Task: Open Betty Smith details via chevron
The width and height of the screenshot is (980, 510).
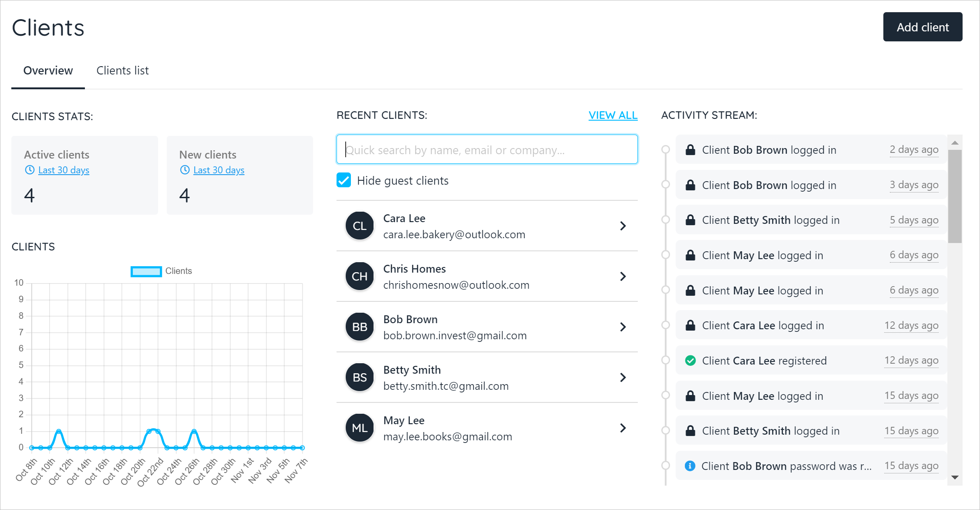Action: pyautogui.click(x=623, y=377)
